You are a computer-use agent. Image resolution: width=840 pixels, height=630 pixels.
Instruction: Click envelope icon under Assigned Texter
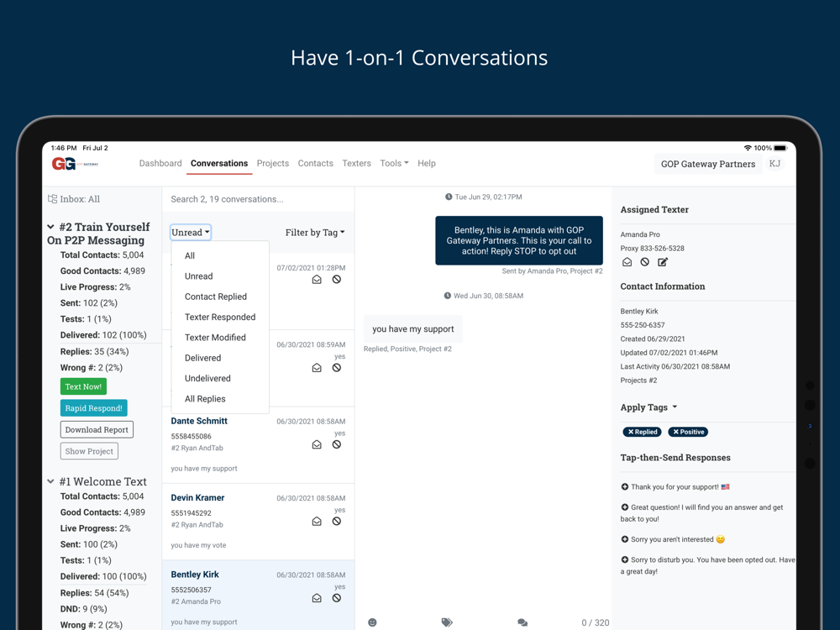(x=627, y=262)
